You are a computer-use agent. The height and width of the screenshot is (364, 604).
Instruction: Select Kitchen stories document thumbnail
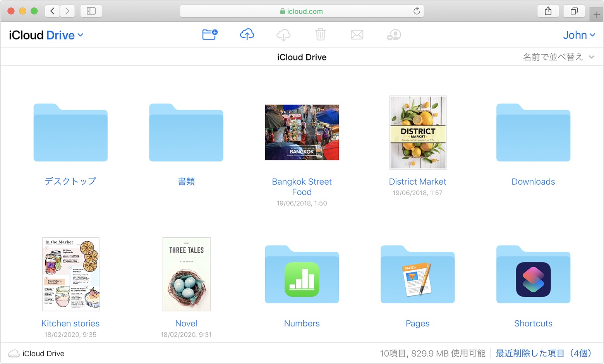[70, 274]
